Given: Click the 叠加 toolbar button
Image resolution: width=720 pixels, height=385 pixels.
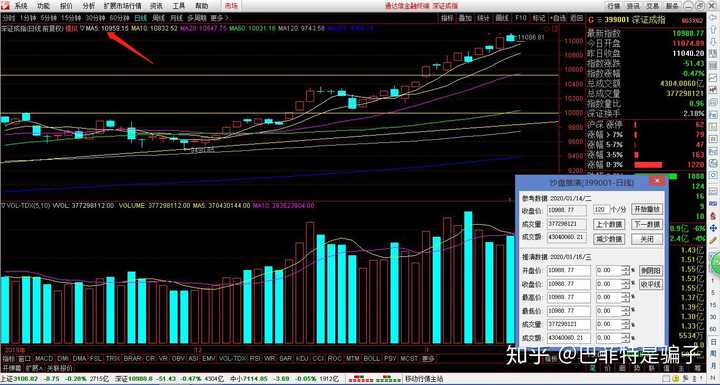Looking at the screenshot, I should click(465, 18).
